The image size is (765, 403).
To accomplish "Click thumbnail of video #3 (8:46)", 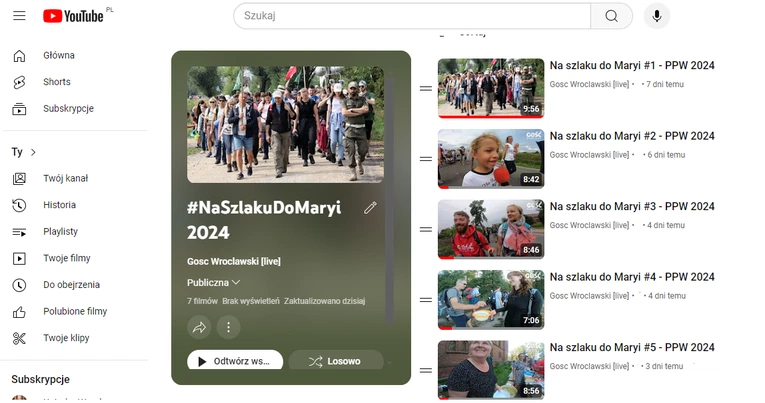I will coord(491,229).
